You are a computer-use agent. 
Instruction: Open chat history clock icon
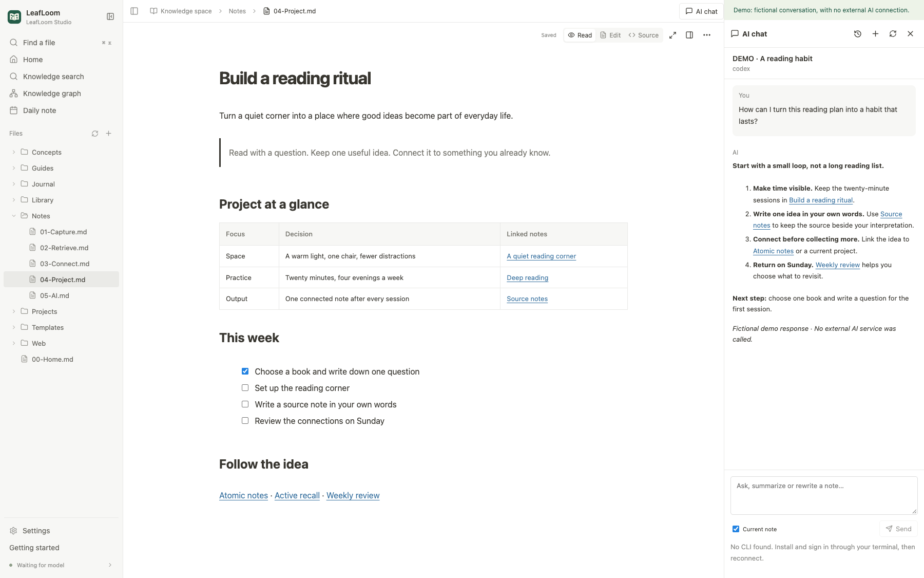click(x=858, y=34)
